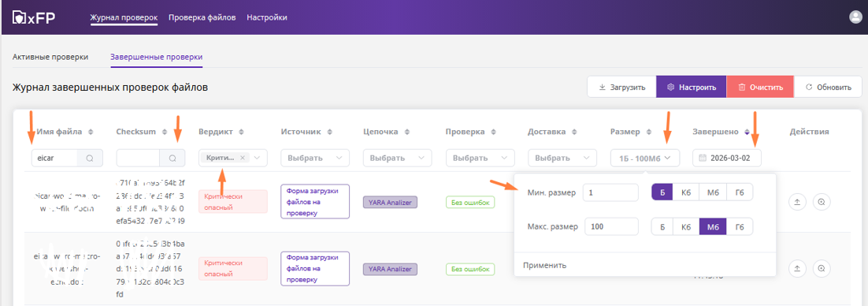Click the red Очистить button

760,87
